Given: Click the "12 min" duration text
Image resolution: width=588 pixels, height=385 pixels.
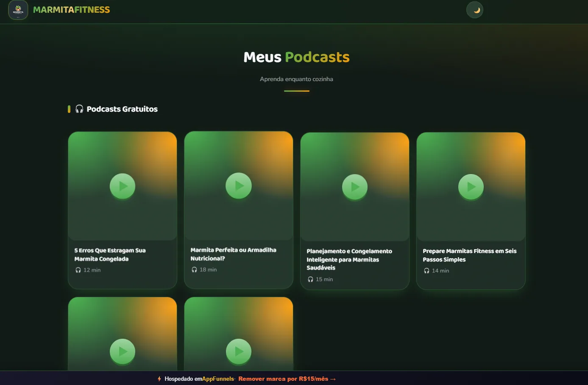Looking at the screenshot, I should (x=92, y=270).
